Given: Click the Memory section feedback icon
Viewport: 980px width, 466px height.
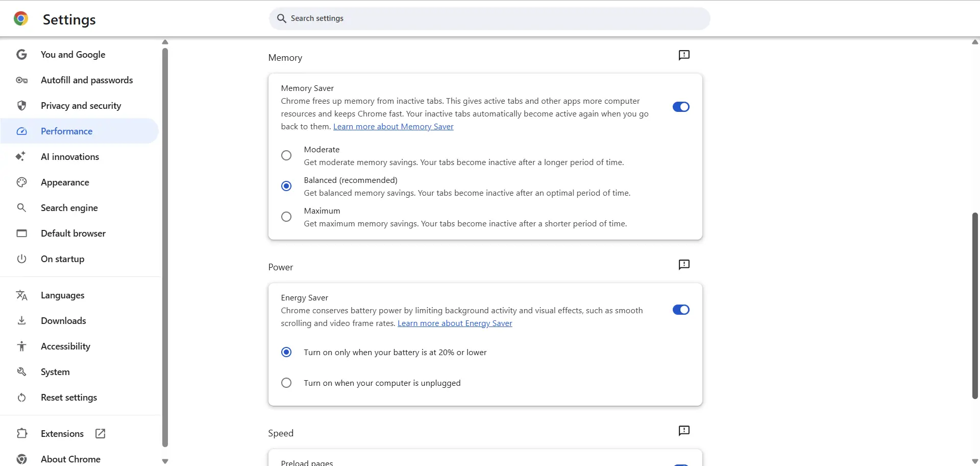Looking at the screenshot, I should [684, 55].
